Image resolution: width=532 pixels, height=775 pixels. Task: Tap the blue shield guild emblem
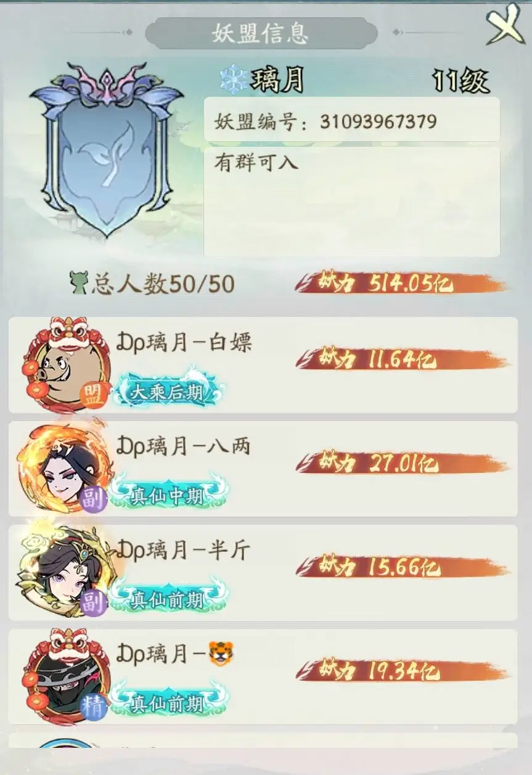[106, 149]
